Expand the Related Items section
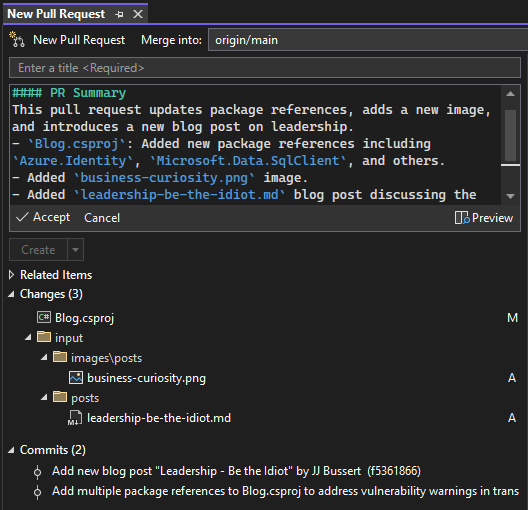This screenshot has height=510, width=528. 11,275
